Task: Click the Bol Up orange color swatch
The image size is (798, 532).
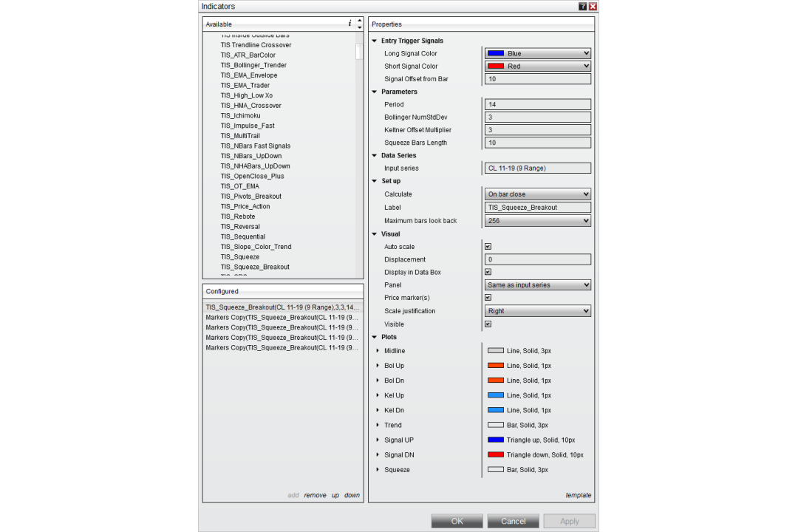Action: pyautogui.click(x=496, y=366)
